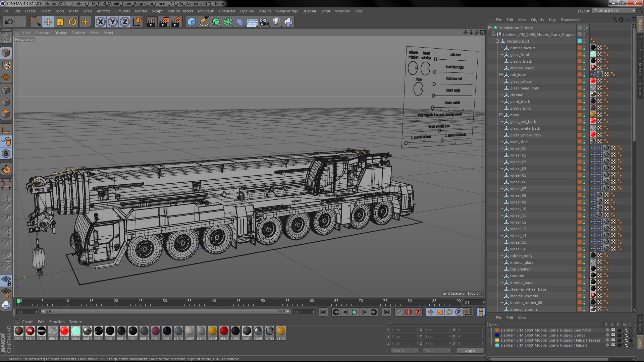Toggle autokeying button
Viewport: 644px width, 362px height.
pyautogui.click(x=408, y=312)
